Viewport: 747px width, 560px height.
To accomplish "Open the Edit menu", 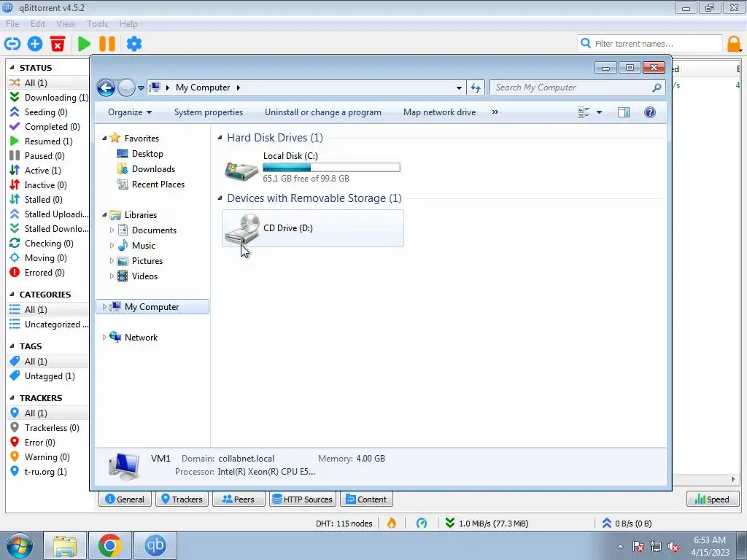I will tap(38, 24).
